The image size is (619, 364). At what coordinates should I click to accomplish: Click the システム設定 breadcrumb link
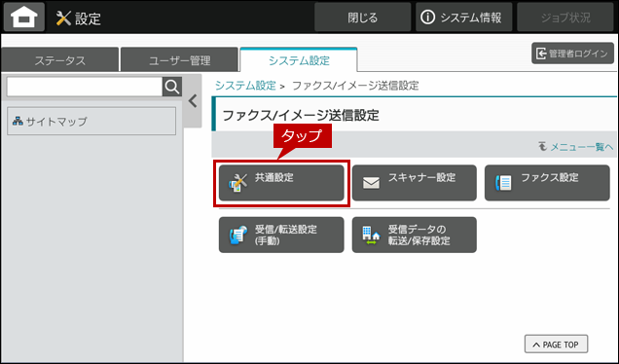(245, 86)
